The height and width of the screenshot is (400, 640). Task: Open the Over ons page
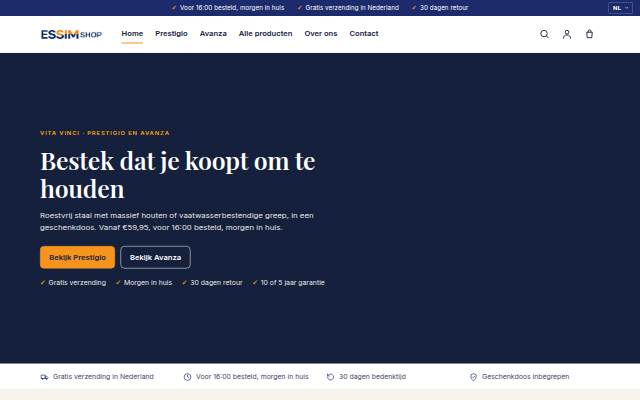point(321,34)
